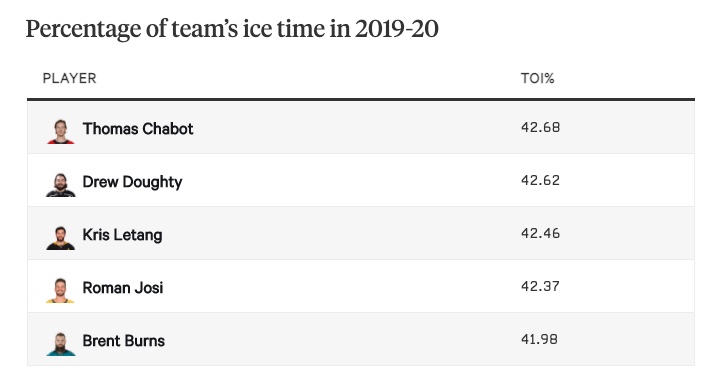Sort by the PLAYER column header

(x=69, y=78)
